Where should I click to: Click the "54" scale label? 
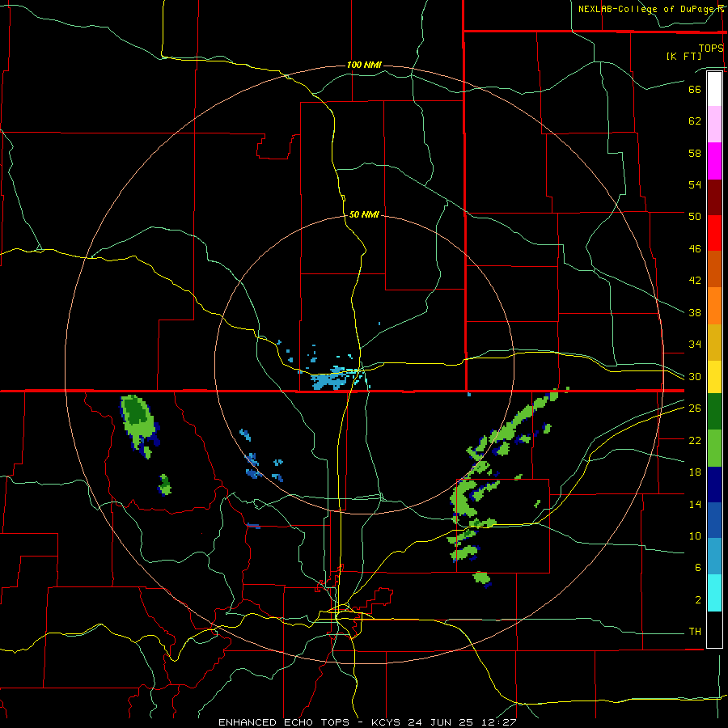pos(695,184)
